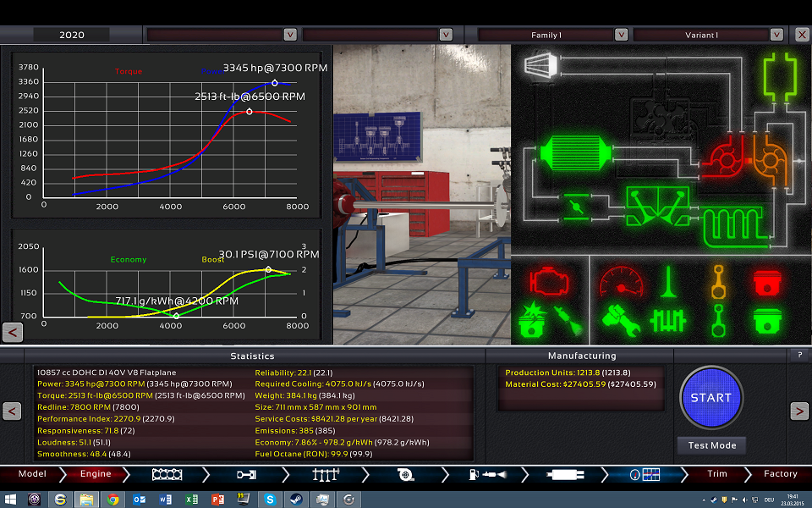Click the Power: 3345 hp@7300 RPM stat
This screenshot has height=508, width=812.
134,384
